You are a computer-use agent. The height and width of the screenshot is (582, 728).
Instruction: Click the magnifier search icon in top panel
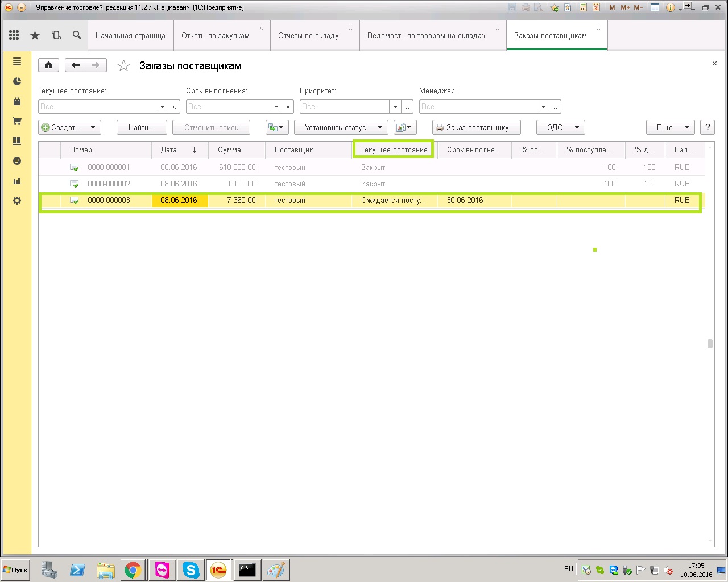point(77,35)
